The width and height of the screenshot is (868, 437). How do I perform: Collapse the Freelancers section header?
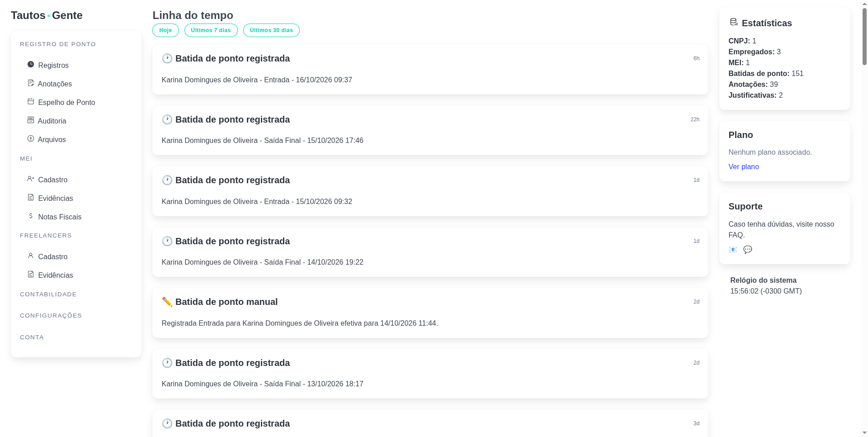46,236
